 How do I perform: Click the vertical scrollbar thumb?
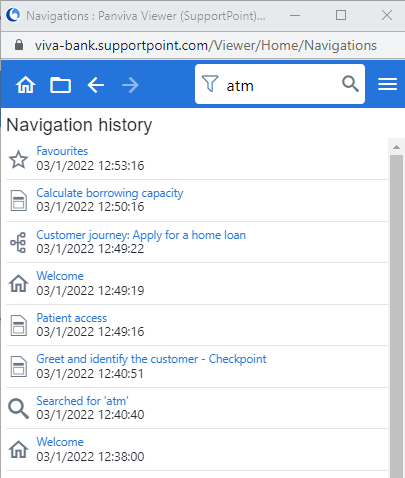tap(396, 316)
